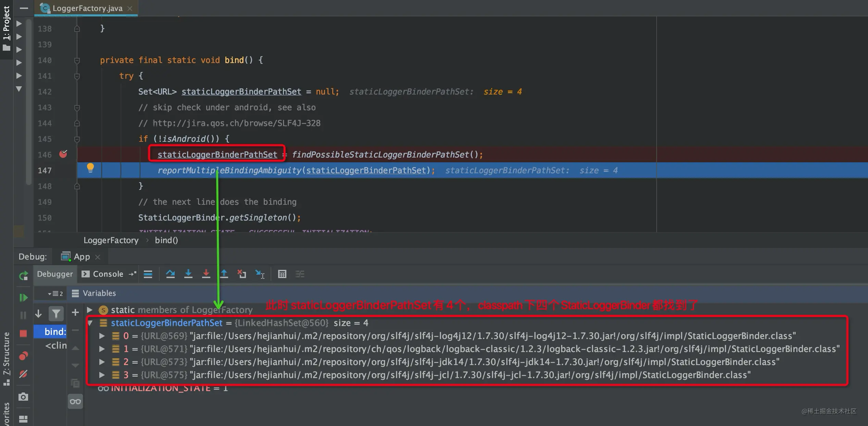Open View Breakpoints double red circles
This screenshot has width=868, height=426.
coord(23,356)
